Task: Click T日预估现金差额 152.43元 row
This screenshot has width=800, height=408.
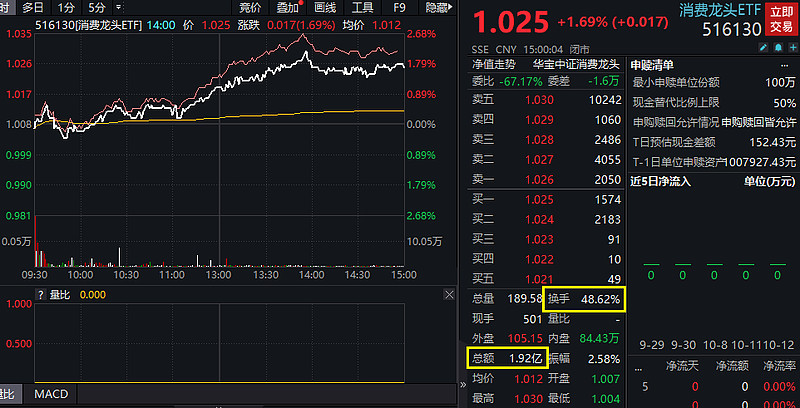Action: (x=714, y=142)
